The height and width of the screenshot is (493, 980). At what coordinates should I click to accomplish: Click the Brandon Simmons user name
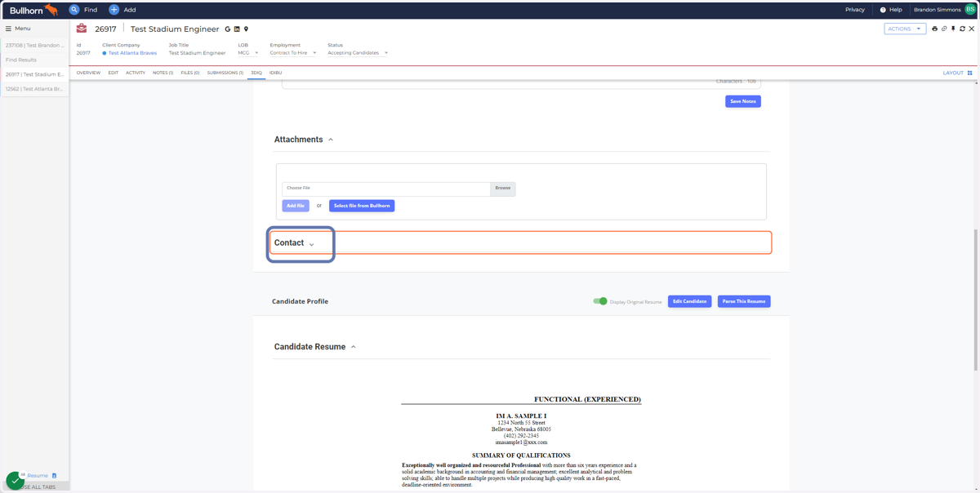(x=937, y=10)
